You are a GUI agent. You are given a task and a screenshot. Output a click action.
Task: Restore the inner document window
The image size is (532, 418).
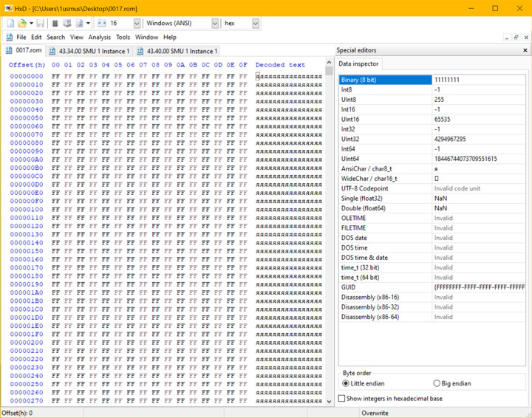coord(516,38)
